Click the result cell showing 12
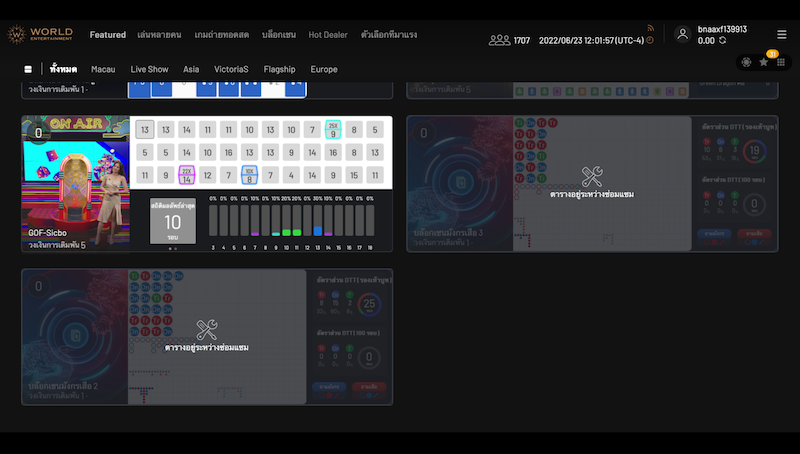800x454 pixels. 208,175
